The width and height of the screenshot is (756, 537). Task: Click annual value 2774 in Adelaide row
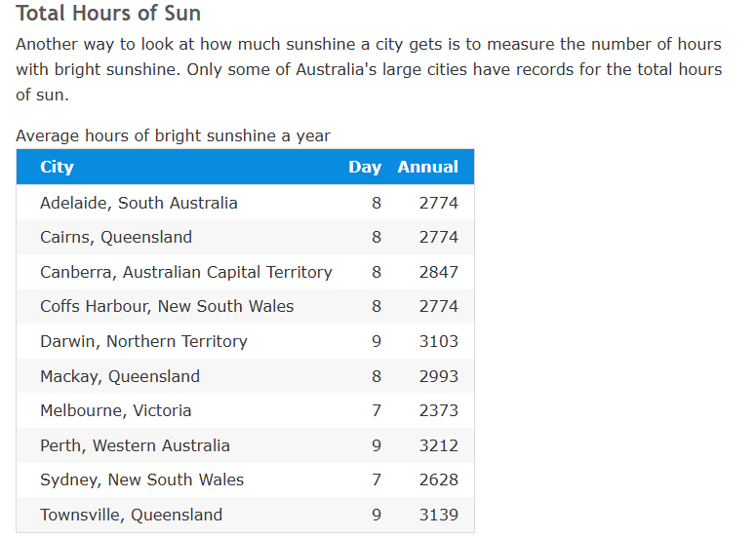point(438,203)
